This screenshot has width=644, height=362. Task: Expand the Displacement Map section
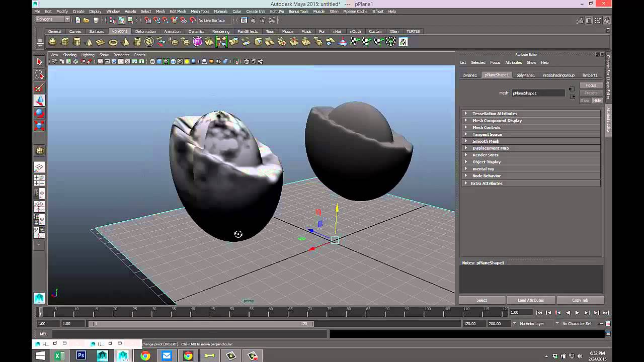click(531, 148)
